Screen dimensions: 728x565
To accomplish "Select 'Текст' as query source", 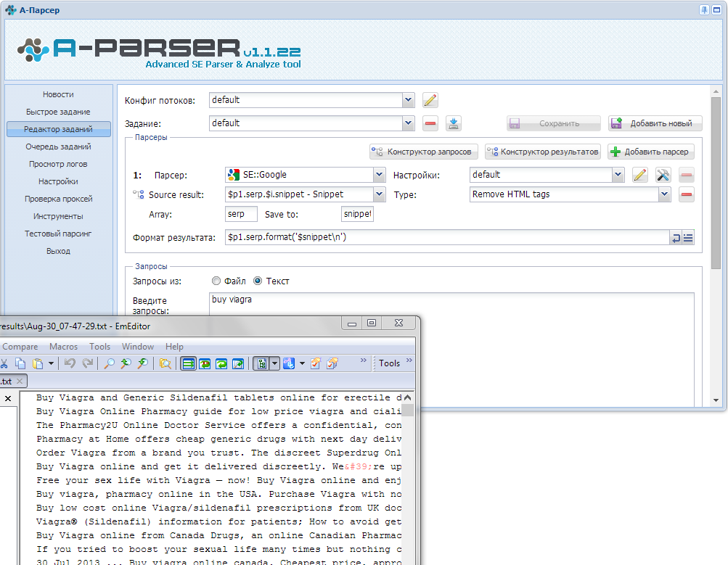I will [x=258, y=281].
